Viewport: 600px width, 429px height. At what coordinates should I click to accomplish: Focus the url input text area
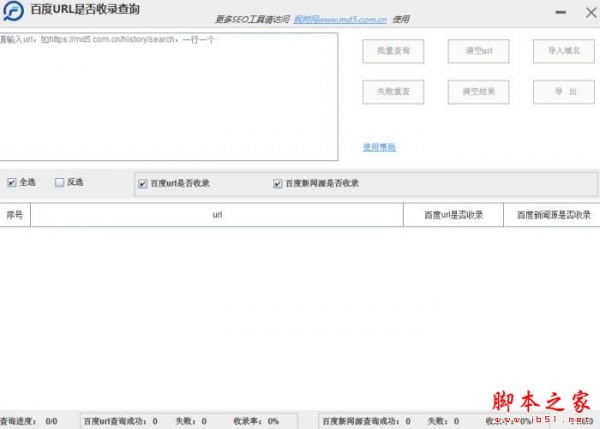(x=168, y=96)
